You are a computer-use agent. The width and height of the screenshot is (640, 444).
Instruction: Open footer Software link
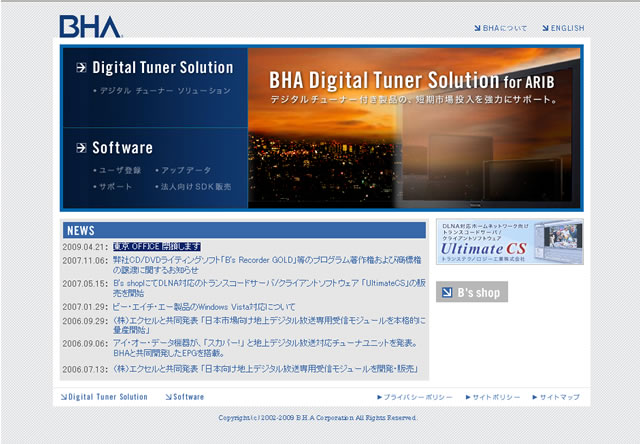point(185,397)
